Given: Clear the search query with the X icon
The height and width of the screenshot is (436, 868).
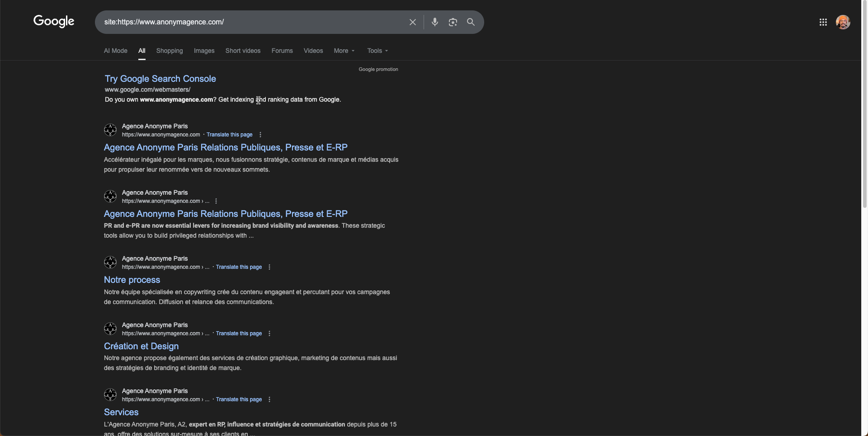Looking at the screenshot, I should coord(413,22).
